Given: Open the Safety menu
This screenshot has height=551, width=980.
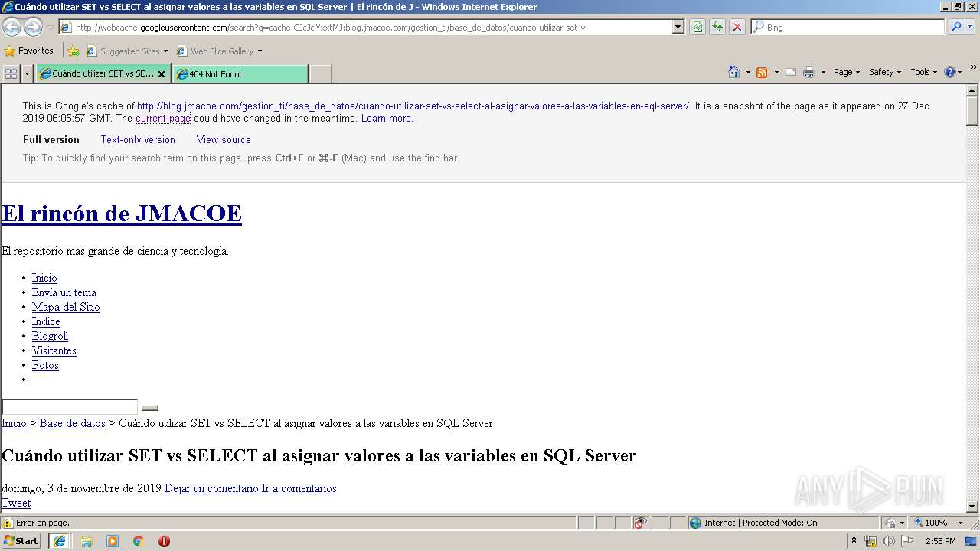Looking at the screenshot, I should pos(885,72).
